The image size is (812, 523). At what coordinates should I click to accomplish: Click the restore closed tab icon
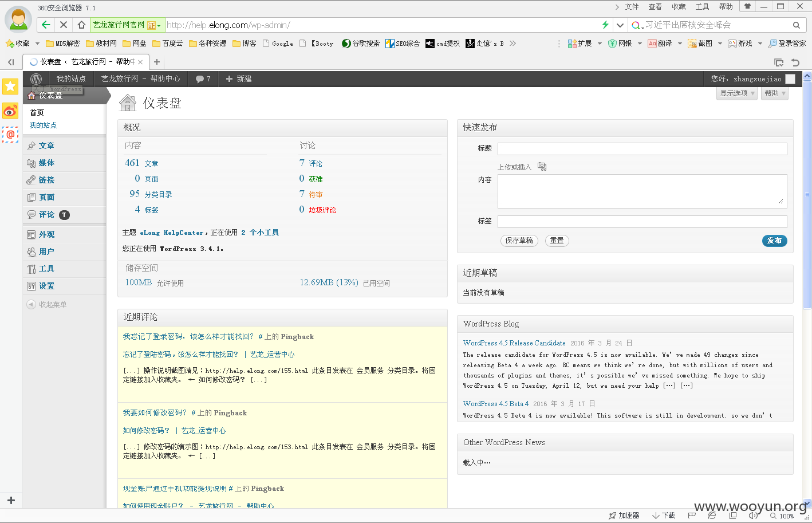pyautogui.click(x=795, y=62)
